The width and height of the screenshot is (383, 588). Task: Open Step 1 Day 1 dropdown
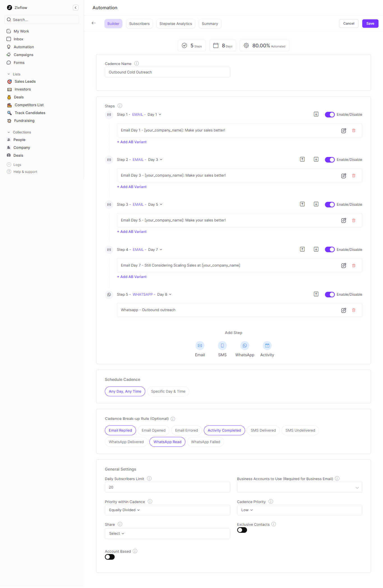[154, 114]
